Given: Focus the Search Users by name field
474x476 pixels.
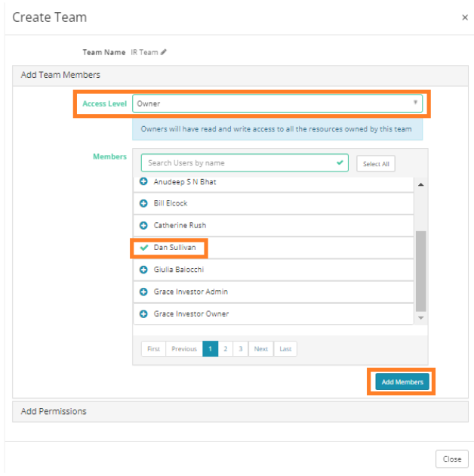Looking at the screenshot, I should pos(245,163).
